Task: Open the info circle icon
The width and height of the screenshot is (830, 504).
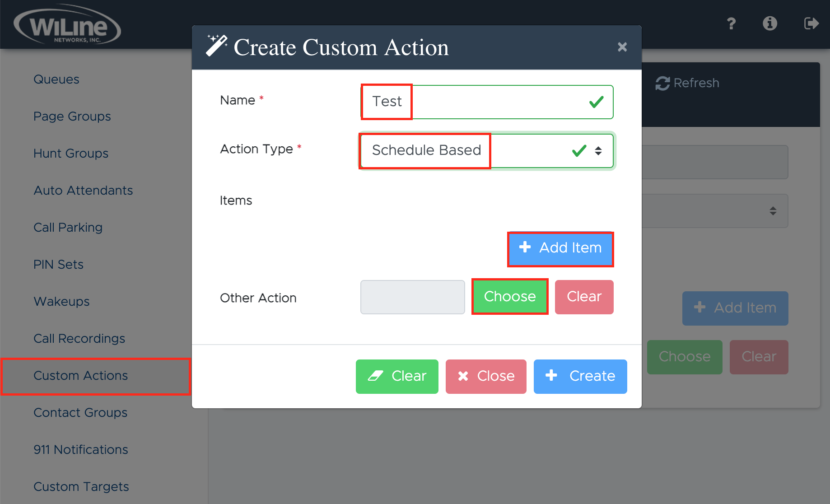Action: pyautogui.click(x=769, y=23)
